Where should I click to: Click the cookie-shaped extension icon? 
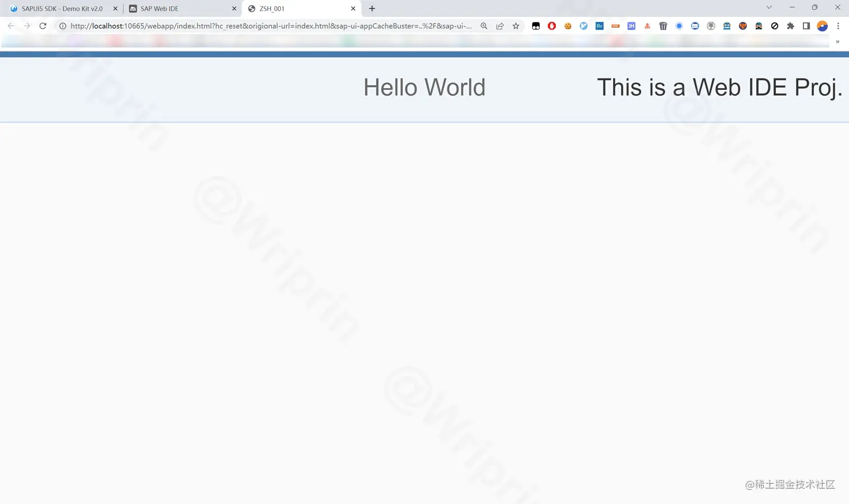[x=567, y=26]
